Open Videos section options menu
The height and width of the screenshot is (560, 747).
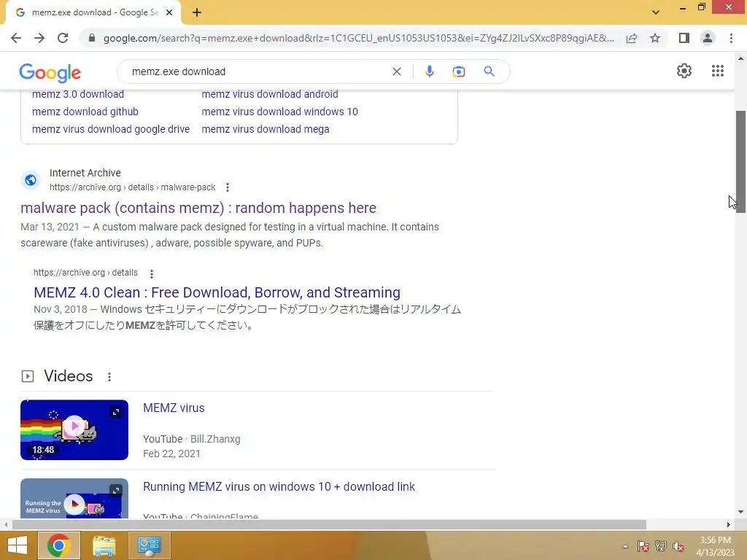[109, 377]
